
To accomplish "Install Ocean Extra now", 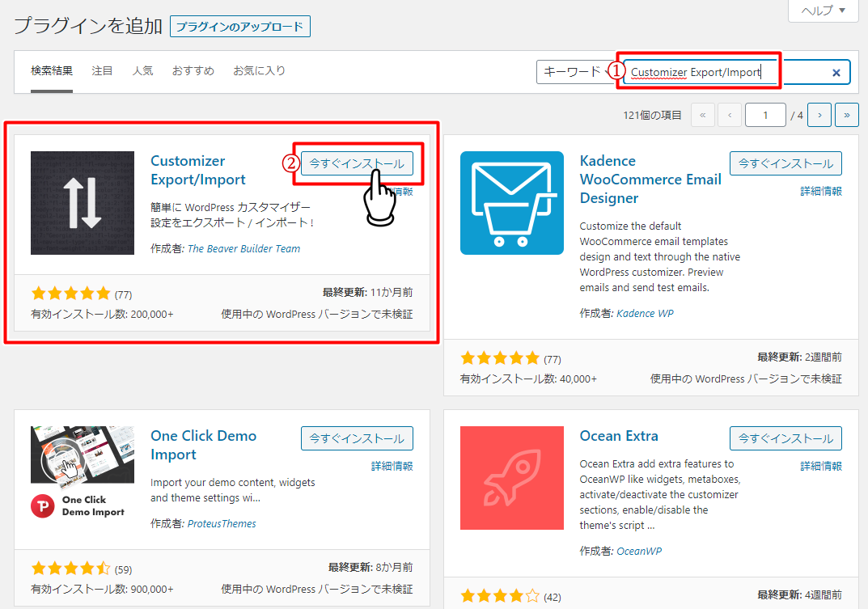I will click(x=786, y=438).
